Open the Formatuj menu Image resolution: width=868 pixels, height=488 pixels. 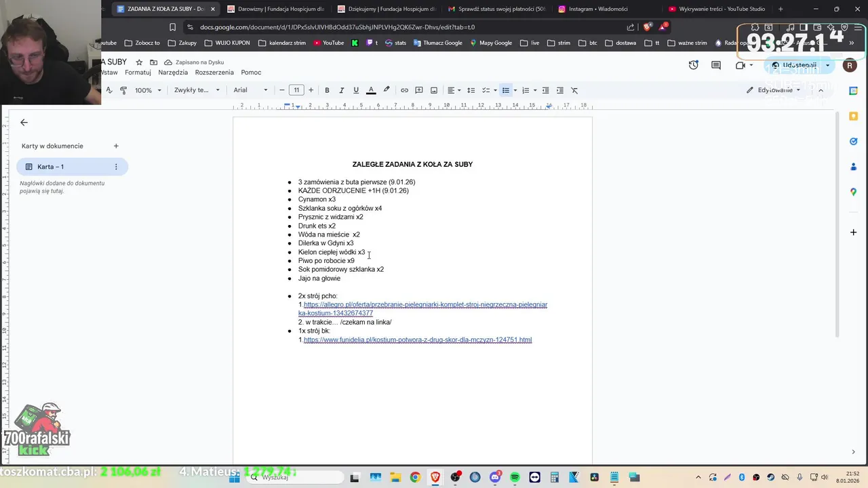(138, 73)
